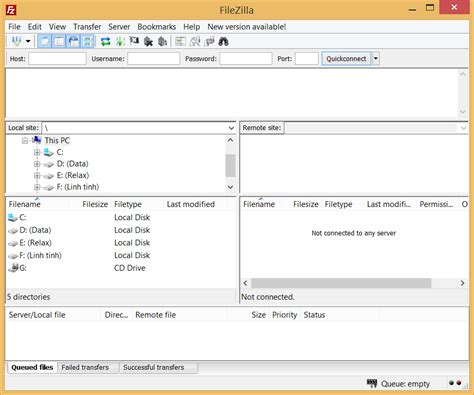Open the directory listing filters dialog

click(180, 41)
